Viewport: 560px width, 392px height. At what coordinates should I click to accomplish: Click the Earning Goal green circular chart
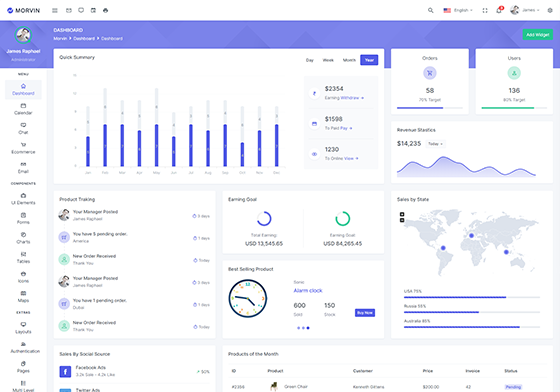point(342,218)
